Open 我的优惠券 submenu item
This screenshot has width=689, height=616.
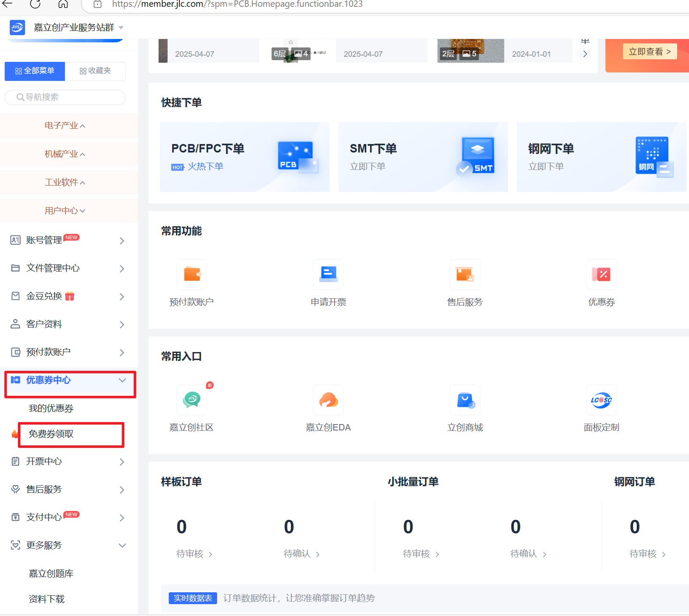tap(51, 408)
